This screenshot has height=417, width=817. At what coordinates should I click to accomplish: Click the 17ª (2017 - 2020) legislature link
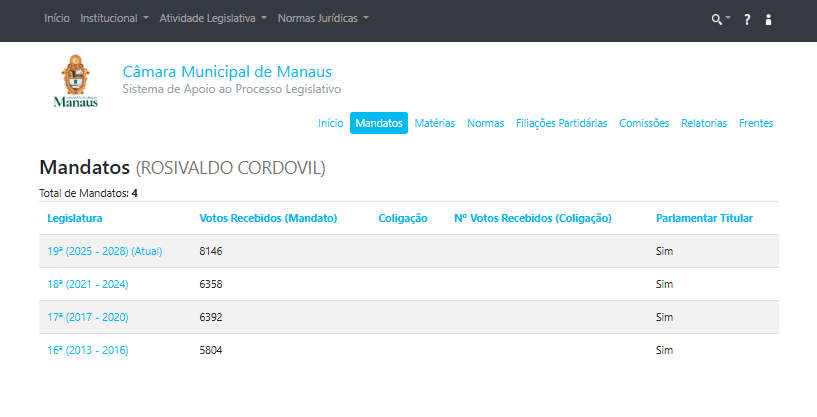tap(88, 317)
